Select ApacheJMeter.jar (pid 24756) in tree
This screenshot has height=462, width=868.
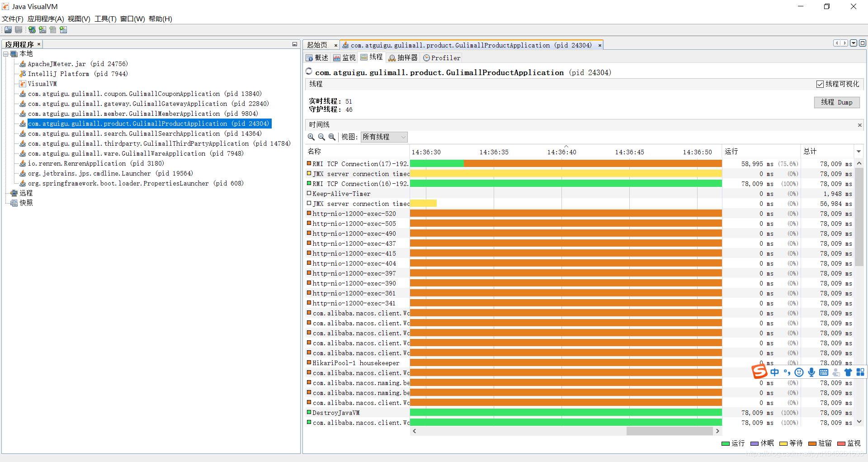[x=78, y=64]
